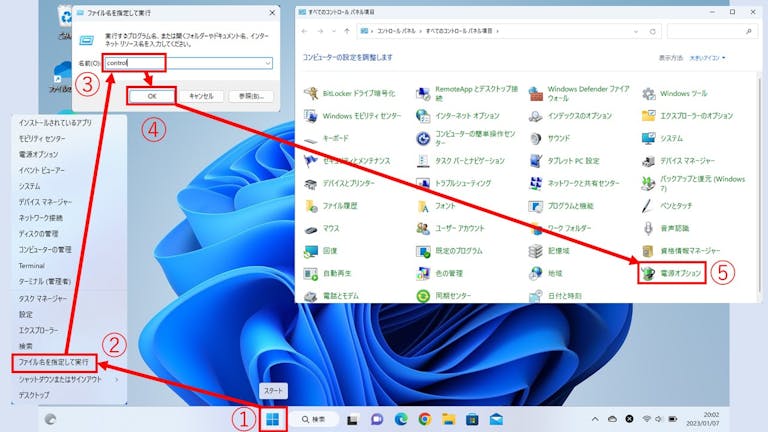
Task: Click the Run dialog name input field
Action: 189,63
